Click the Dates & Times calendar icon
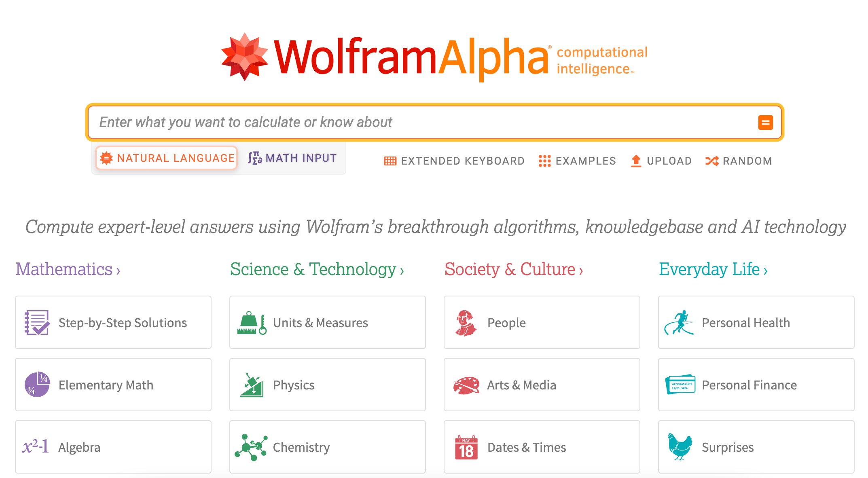Image resolution: width=868 pixels, height=478 pixels. pyautogui.click(x=466, y=447)
